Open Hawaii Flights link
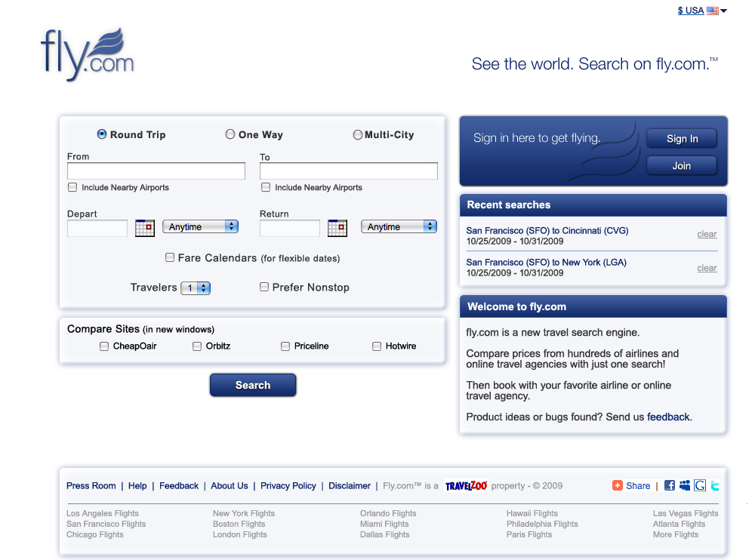 pos(532,513)
